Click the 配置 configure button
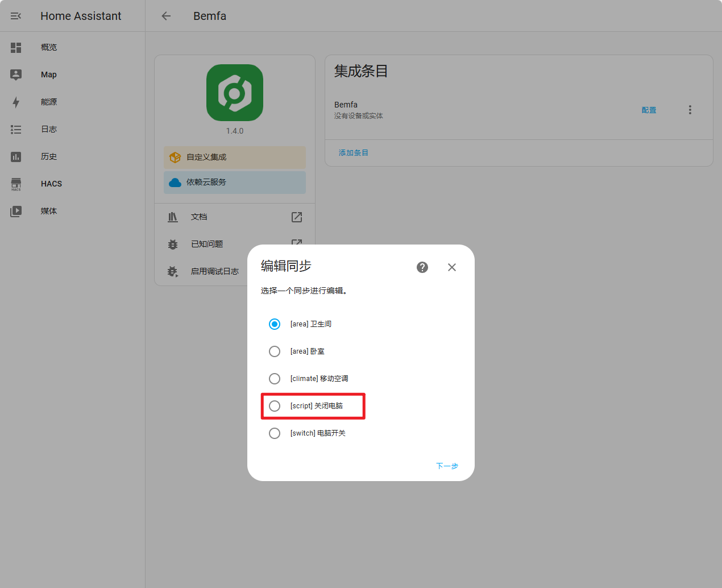The image size is (722, 588). coord(649,110)
